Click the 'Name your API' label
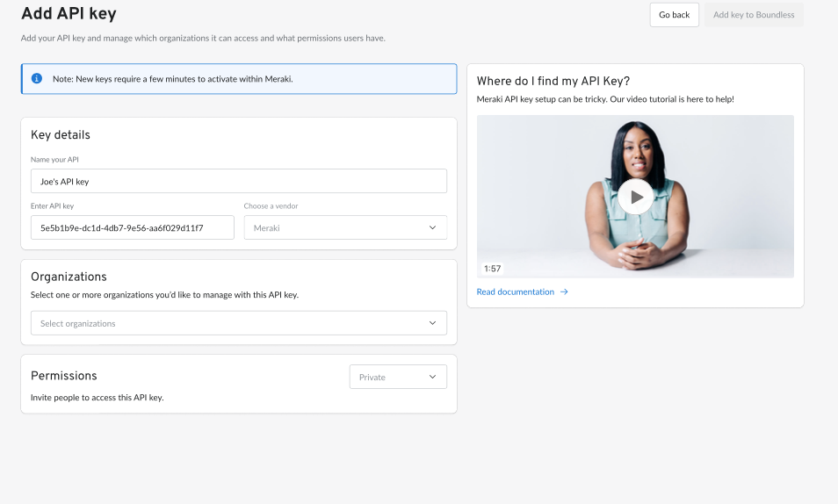 pyautogui.click(x=54, y=159)
